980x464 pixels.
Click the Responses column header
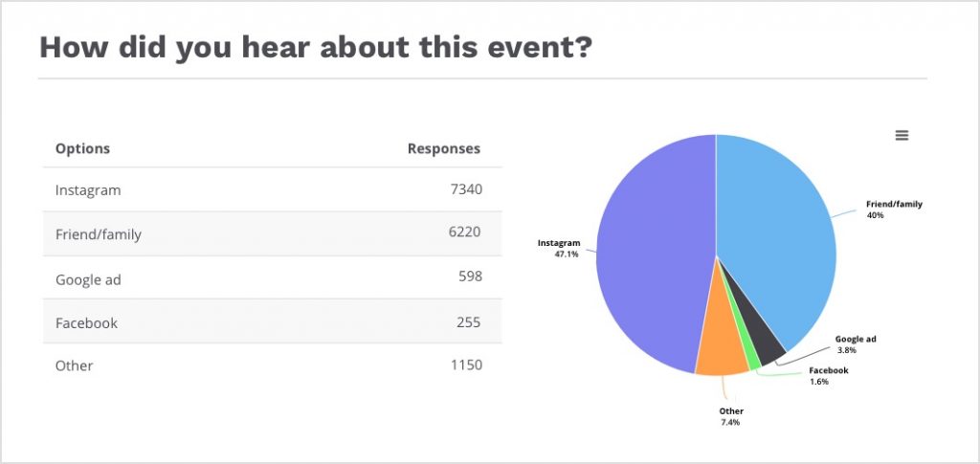[x=444, y=148]
